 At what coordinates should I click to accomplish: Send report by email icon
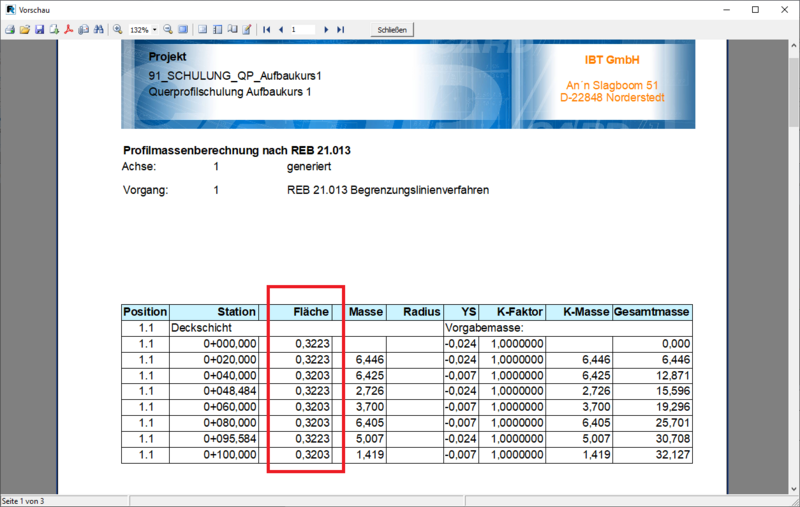pyautogui.click(x=84, y=30)
